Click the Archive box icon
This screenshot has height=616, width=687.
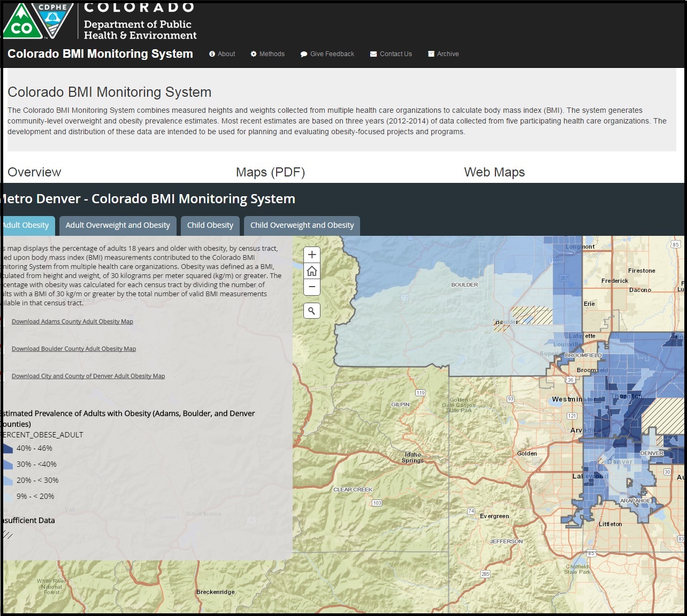(x=430, y=53)
